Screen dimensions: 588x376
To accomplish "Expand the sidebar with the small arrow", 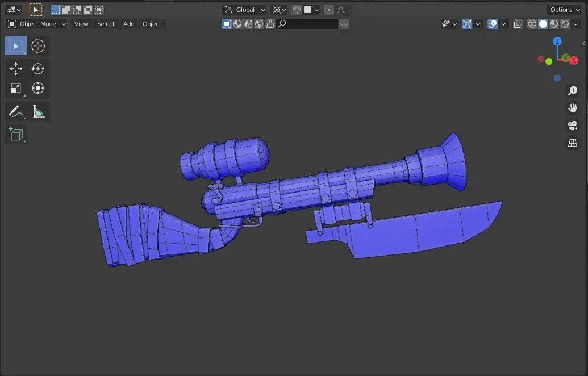I will tap(584, 44).
